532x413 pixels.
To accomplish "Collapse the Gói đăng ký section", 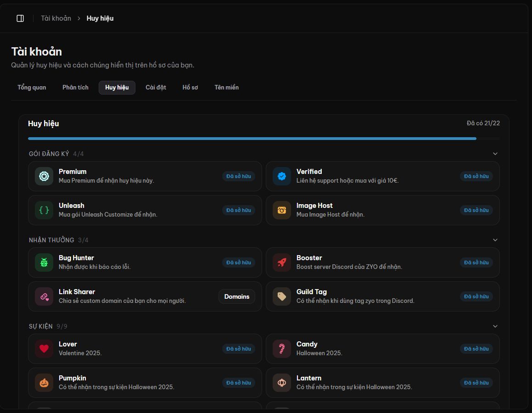I will pyautogui.click(x=495, y=154).
